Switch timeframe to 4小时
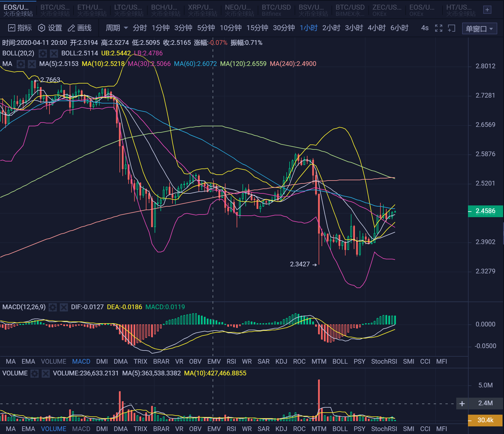Screen dimensions: 504x434 [x=377, y=28]
